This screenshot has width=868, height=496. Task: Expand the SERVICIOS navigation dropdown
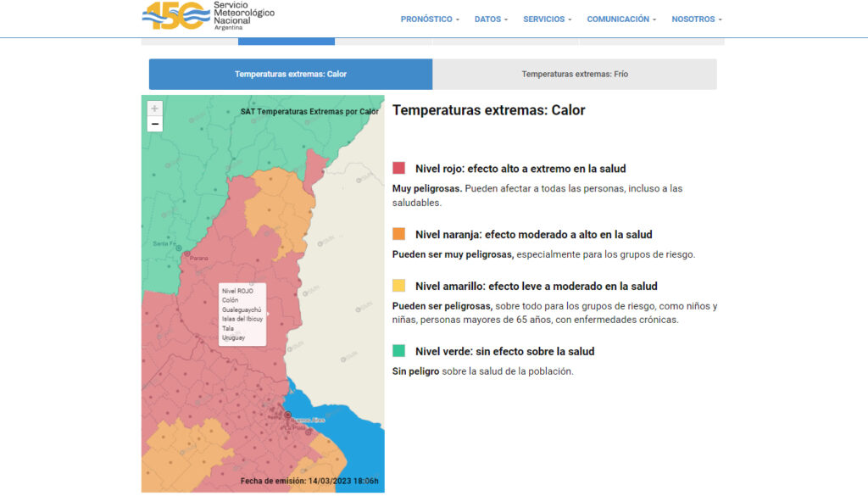(547, 20)
